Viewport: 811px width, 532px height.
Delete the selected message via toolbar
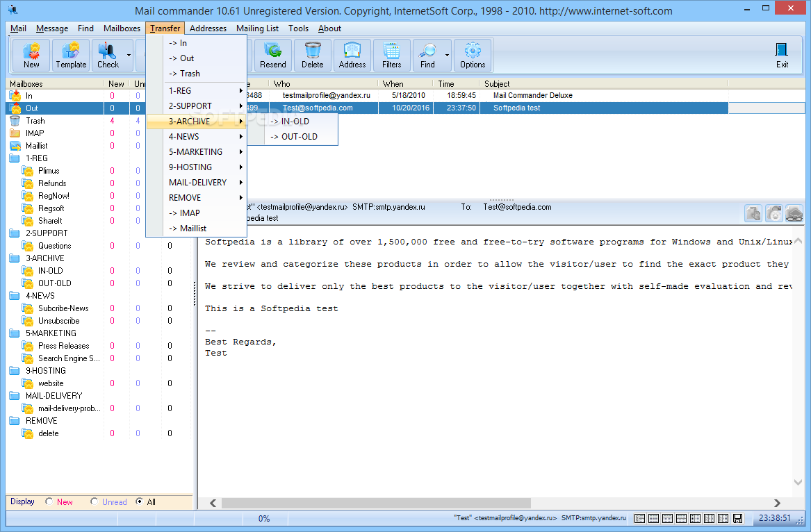tap(313, 56)
